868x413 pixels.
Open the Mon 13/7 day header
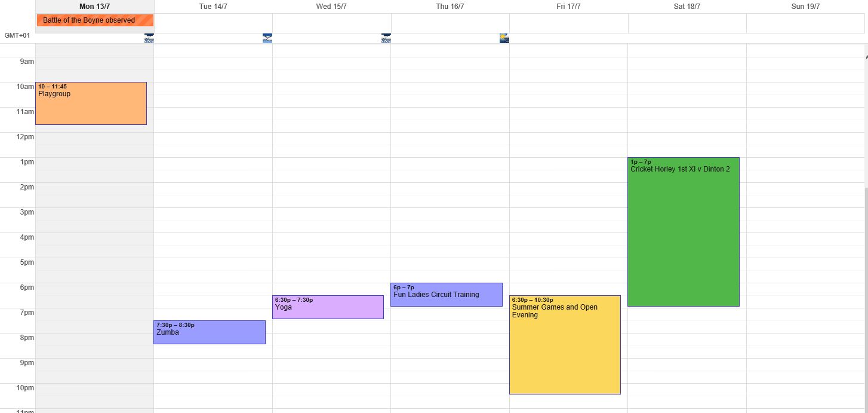click(x=94, y=7)
